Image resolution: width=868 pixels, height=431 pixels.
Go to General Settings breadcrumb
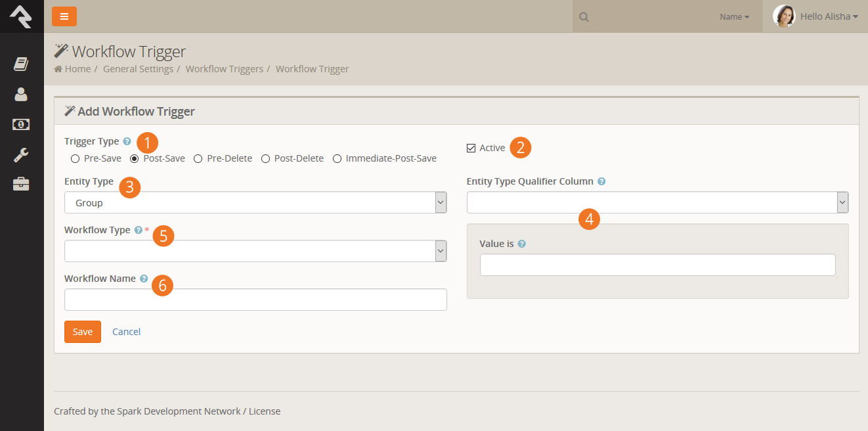[x=138, y=69]
